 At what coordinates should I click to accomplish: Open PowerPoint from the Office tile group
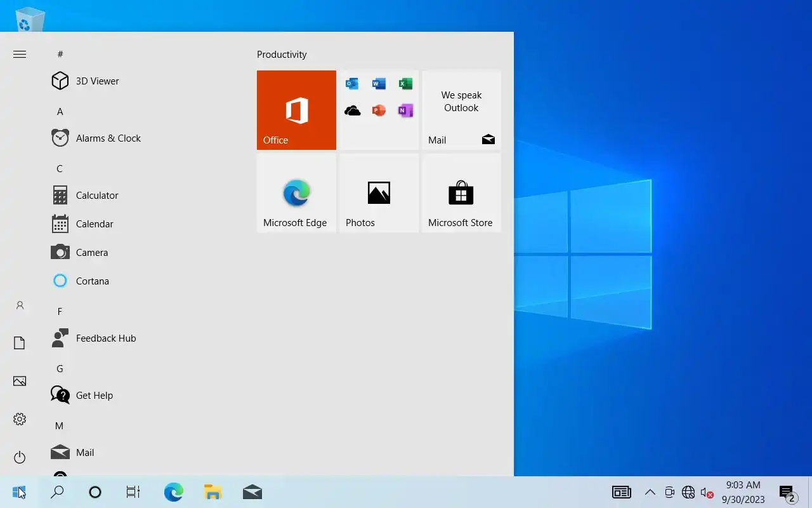click(379, 110)
